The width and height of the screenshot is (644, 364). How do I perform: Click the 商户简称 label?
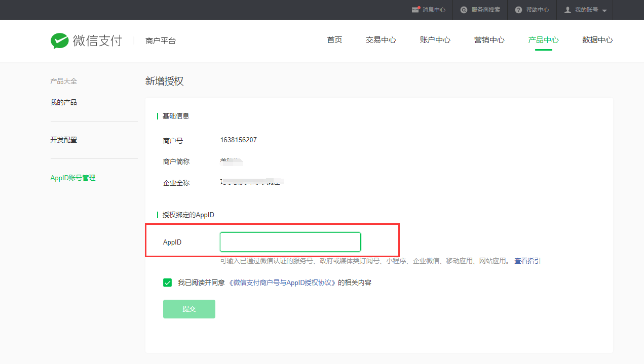tap(176, 161)
